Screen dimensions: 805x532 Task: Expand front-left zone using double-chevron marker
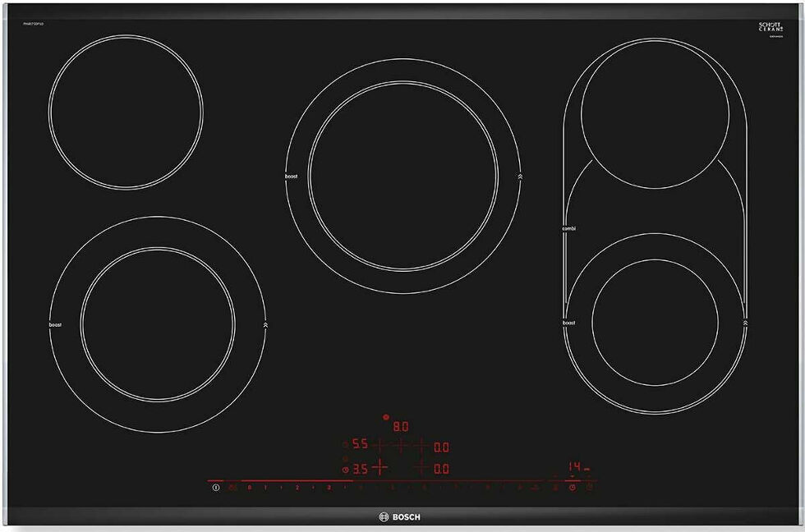(x=264, y=325)
